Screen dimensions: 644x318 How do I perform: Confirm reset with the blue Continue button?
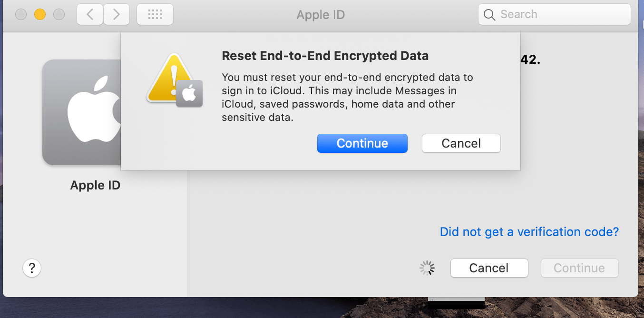coord(362,143)
